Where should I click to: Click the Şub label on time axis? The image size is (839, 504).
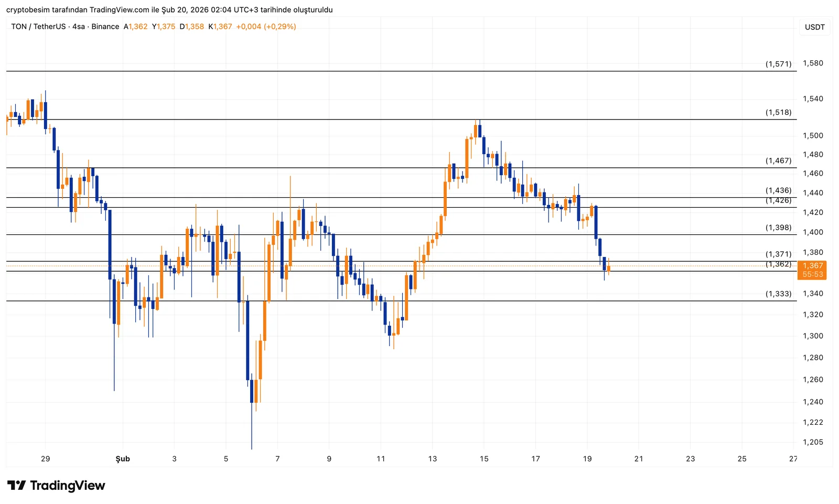pyautogui.click(x=122, y=458)
